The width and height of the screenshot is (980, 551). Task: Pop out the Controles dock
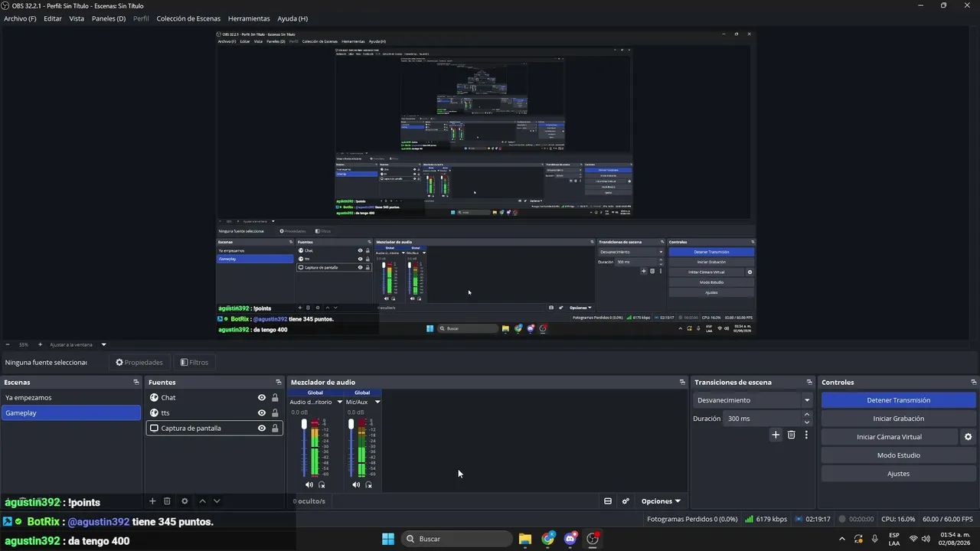pyautogui.click(x=974, y=382)
